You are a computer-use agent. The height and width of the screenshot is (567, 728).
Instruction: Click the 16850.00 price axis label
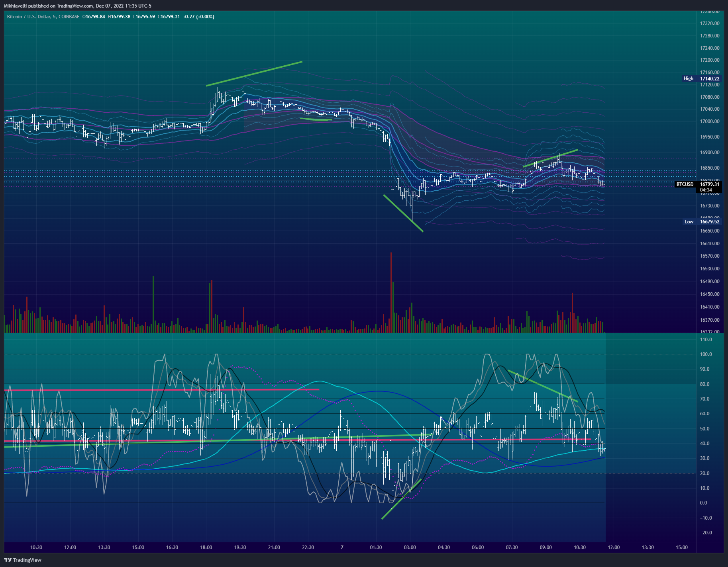(x=710, y=168)
